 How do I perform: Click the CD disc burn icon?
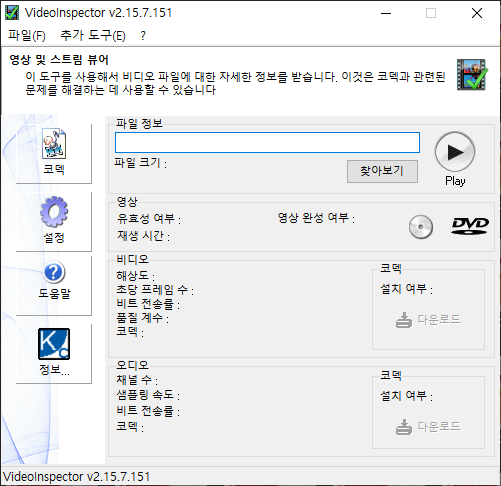421,227
